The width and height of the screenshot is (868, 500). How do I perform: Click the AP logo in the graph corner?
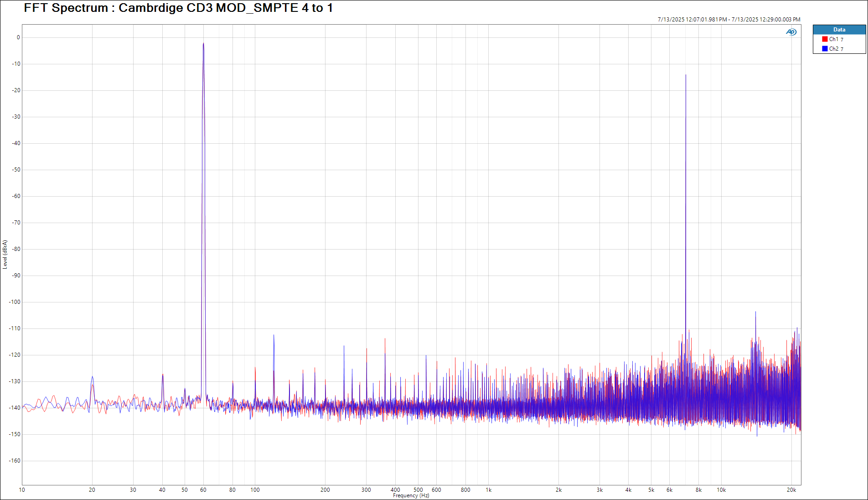click(791, 32)
